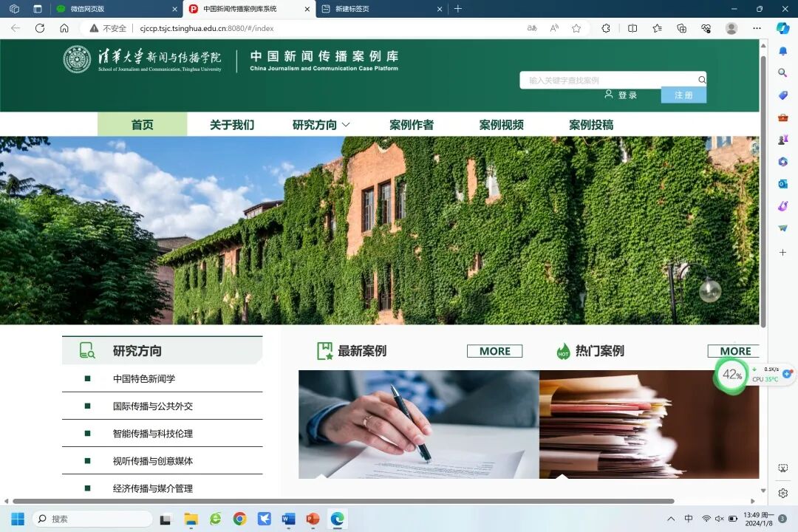798x532 pixels.
Task: Open Outlook icon in sidebar
Action: coord(782,184)
